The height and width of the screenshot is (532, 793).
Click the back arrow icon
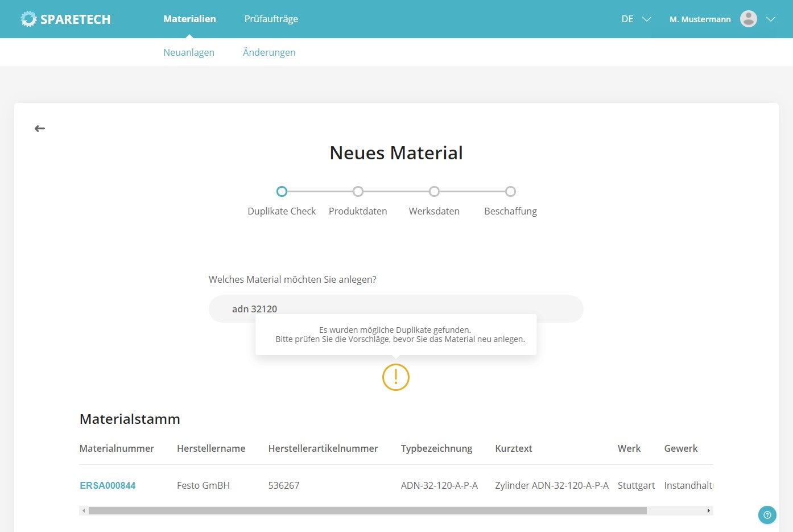click(x=40, y=129)
